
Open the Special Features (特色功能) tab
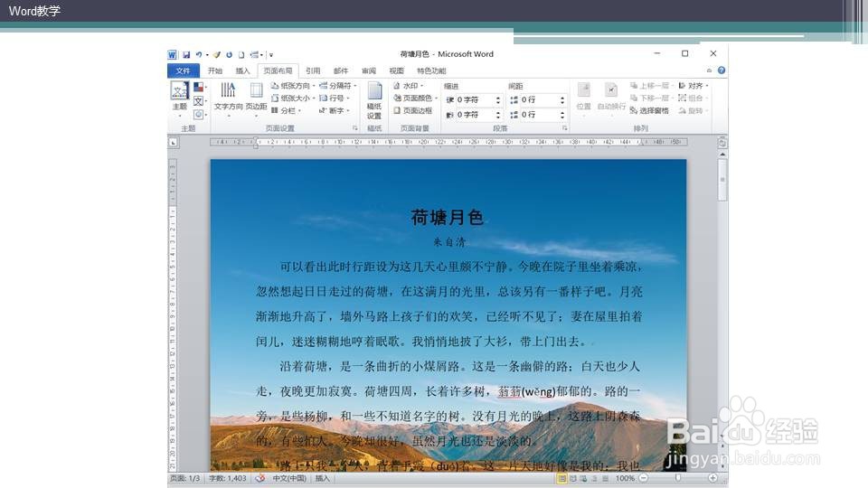point(431,70)
